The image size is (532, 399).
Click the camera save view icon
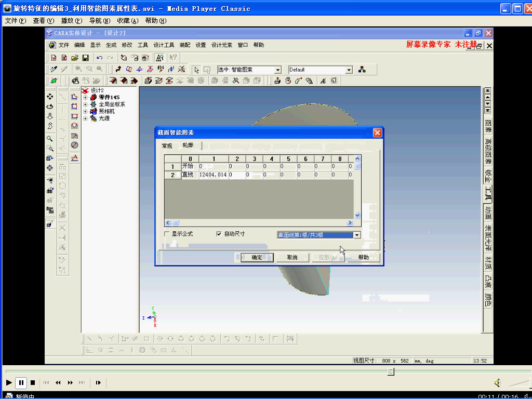[x=50, y=190]
